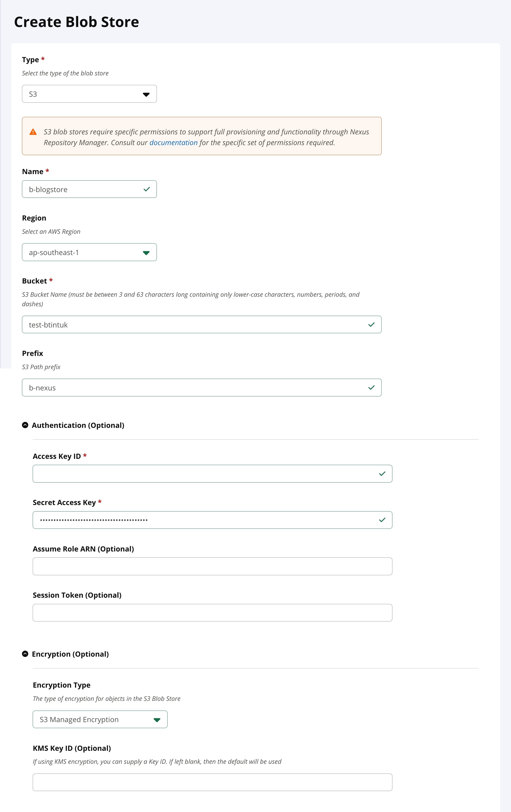511x812 pixels.
Task: Collapse Authentication section via its chevron icon
Action: 25,425
